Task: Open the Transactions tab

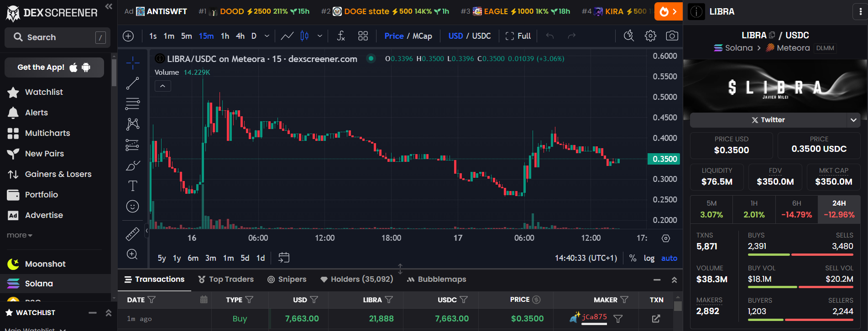Action: click(154, 279)
